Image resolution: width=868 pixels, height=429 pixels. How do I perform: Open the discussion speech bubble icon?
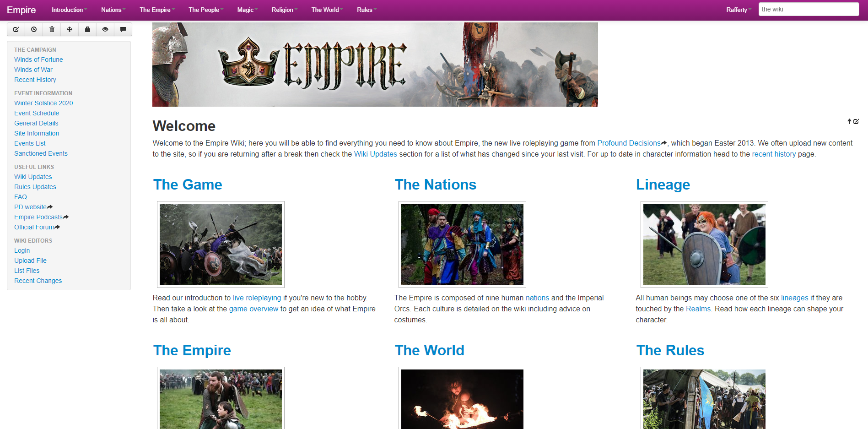click(123, 29)
